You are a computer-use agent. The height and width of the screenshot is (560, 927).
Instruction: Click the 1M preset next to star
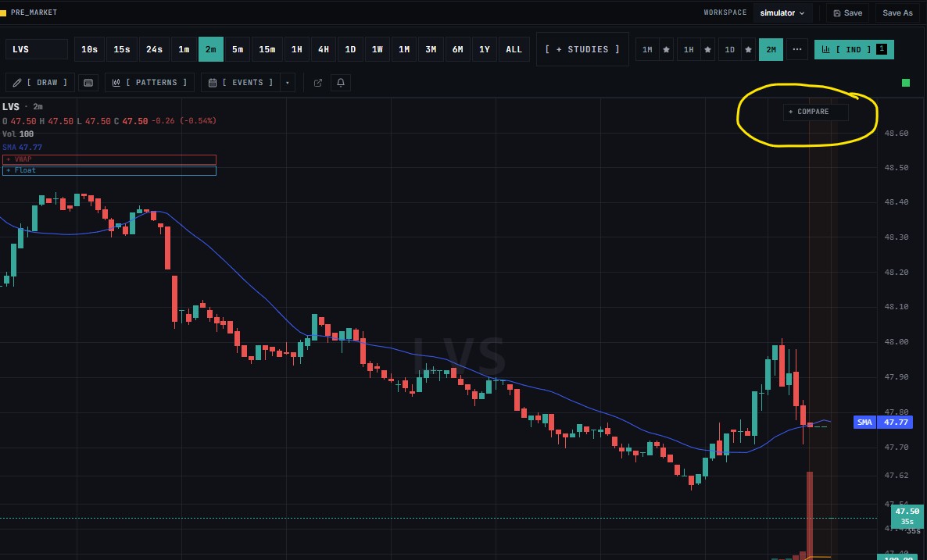pos(647,50)
